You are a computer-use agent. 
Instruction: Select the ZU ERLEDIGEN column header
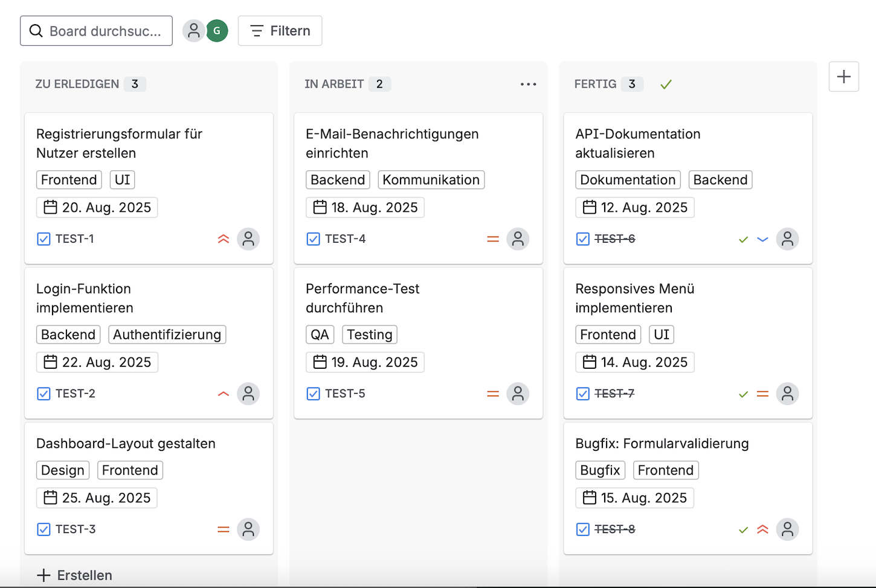point(77,84)
